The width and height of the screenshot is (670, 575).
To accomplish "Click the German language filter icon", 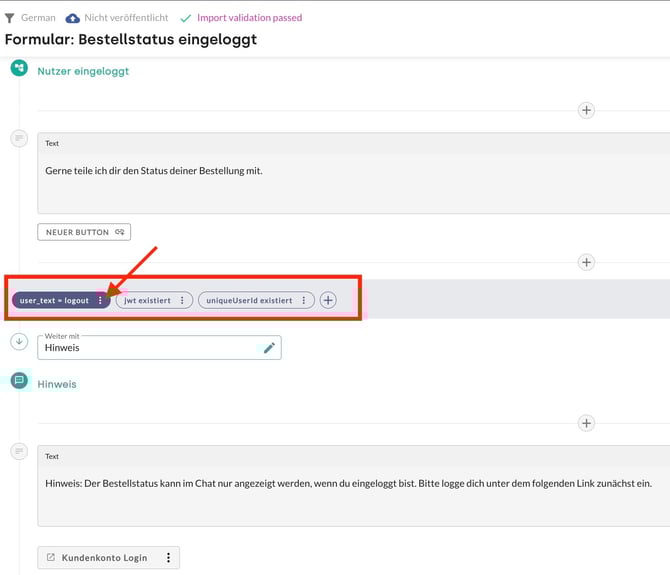I will pos(10,18).
